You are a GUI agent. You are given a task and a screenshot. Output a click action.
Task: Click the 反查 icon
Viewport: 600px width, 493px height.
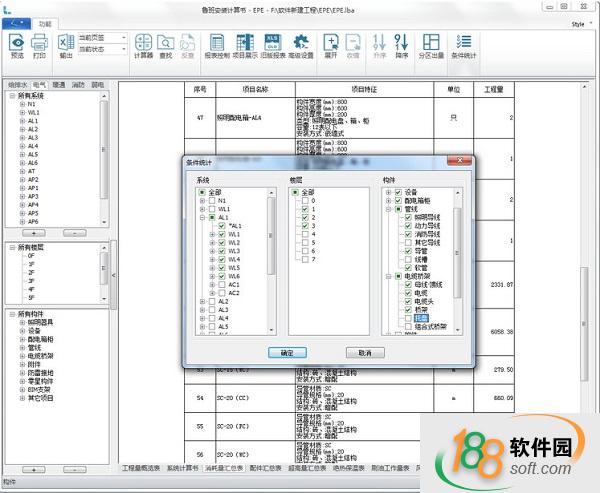coord(188,43)
